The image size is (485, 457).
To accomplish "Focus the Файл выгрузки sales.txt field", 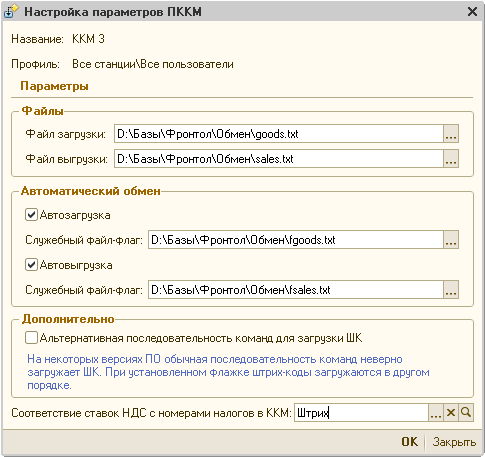I will [x=279, y=159].
